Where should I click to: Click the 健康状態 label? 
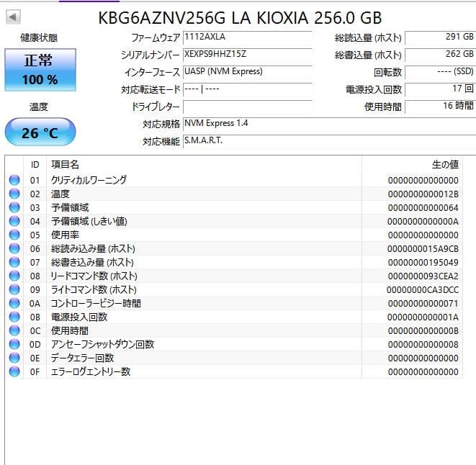[x=39, y=37]
